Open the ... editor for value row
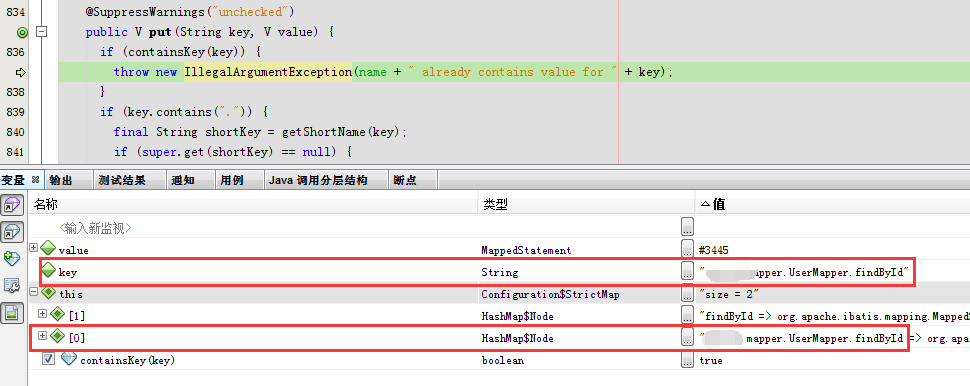The image size is (970, 386). point(687,249)
